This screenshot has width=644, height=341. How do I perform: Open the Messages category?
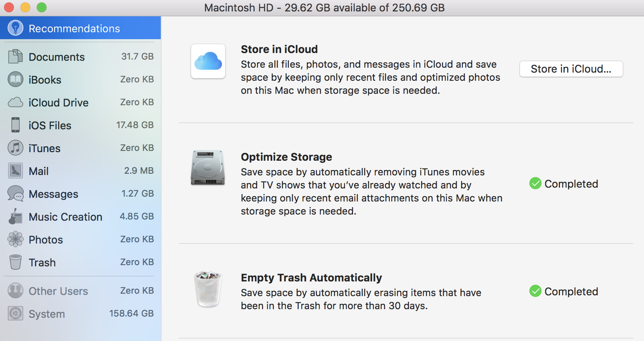80,194
